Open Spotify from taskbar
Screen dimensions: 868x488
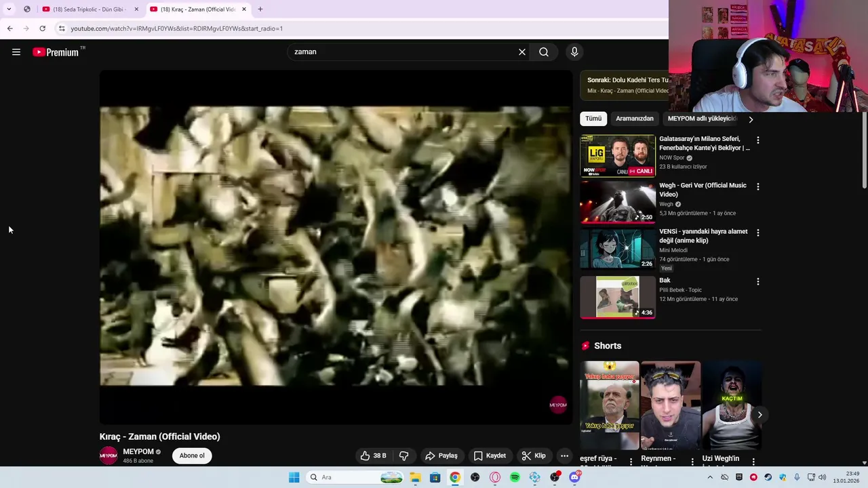point(515,477)
